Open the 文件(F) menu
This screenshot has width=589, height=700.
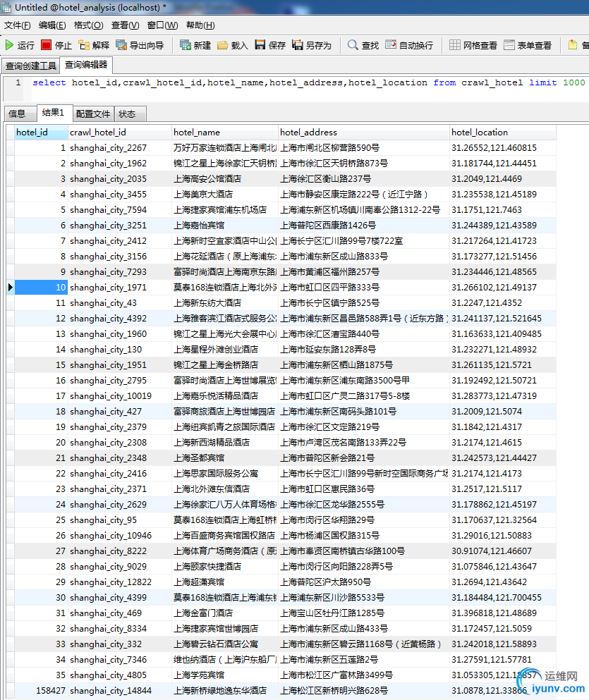coord(18,25)
